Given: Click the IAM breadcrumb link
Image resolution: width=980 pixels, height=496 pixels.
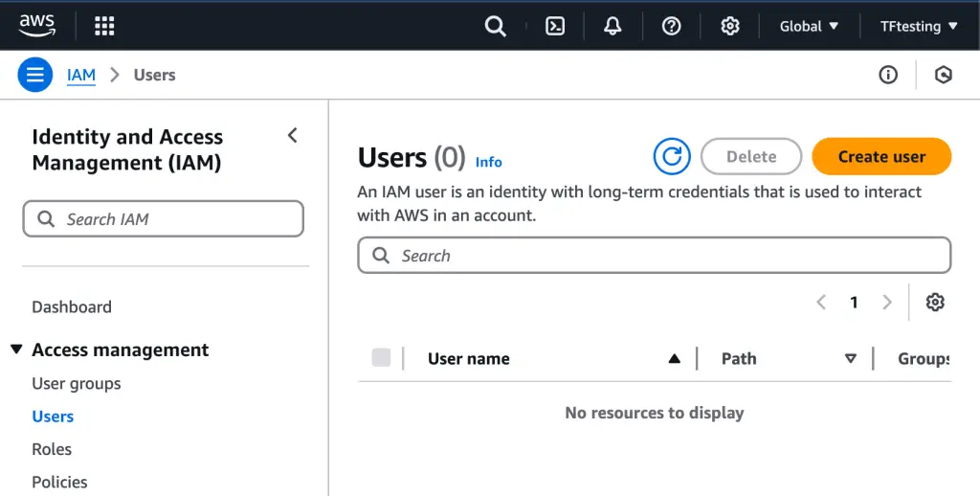Looking at the screenshot, I should point(81,75).
